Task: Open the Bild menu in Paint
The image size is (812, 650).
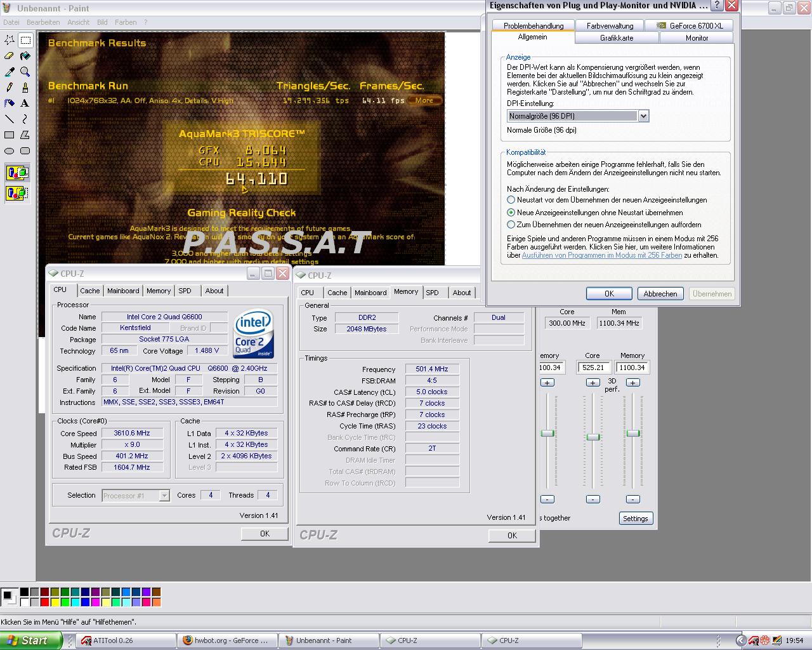Action: click(102, 22)
